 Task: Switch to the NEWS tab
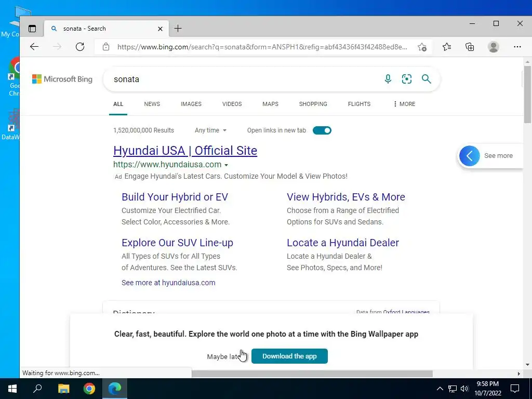[152, 104]
